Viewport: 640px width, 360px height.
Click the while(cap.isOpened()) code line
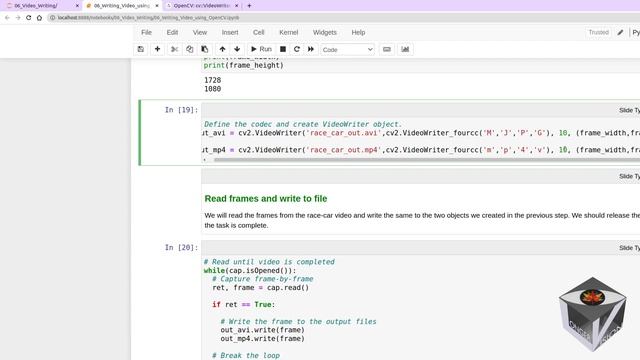coord(250,271)
